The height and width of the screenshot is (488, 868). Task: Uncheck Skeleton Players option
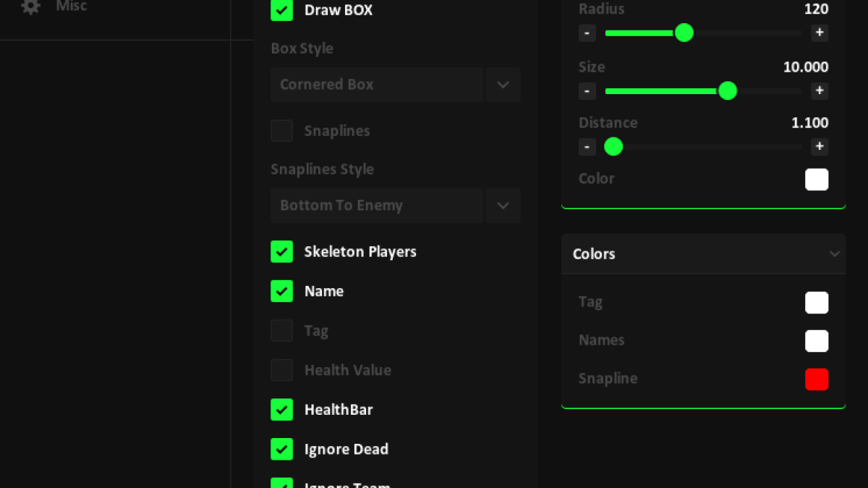pyautogui.click(x=281, y=252)
